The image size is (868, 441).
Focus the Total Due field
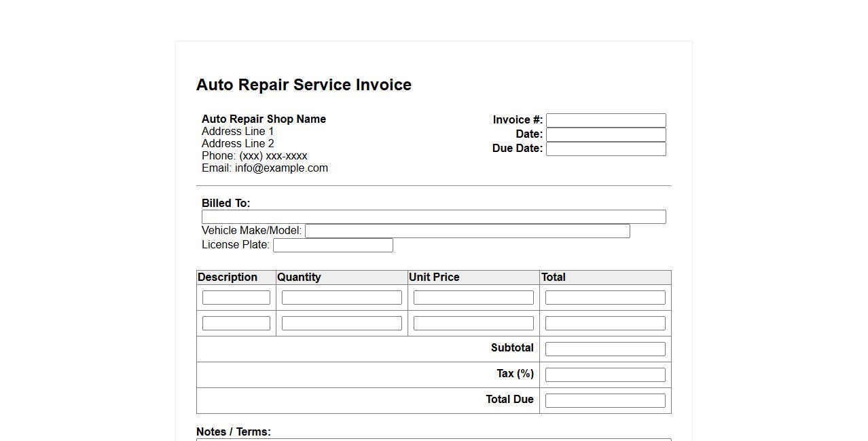coord(605,400)
